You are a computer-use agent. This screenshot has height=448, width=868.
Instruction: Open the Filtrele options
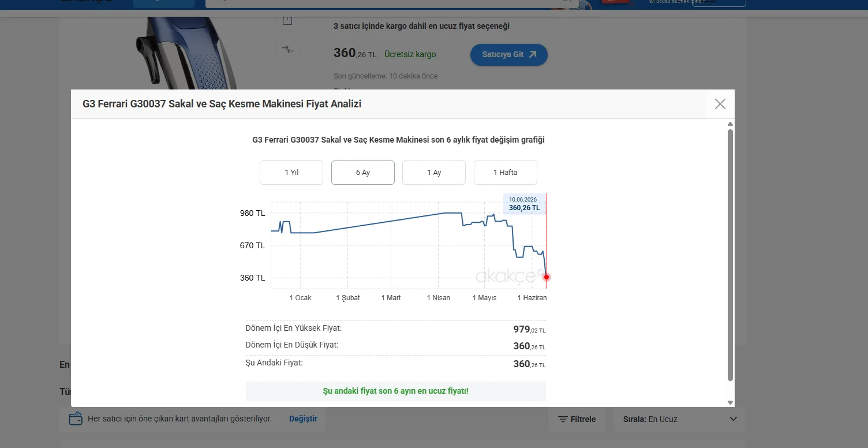click(577, 419)
